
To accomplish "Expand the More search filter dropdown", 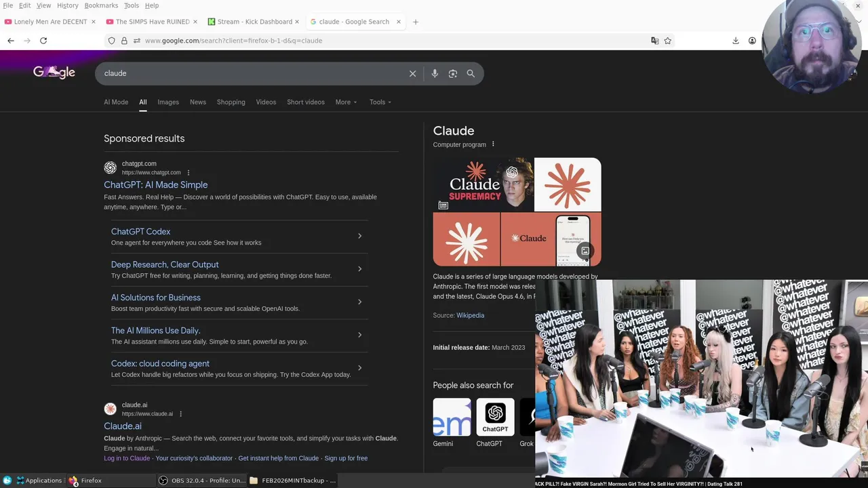I will 345,102.
